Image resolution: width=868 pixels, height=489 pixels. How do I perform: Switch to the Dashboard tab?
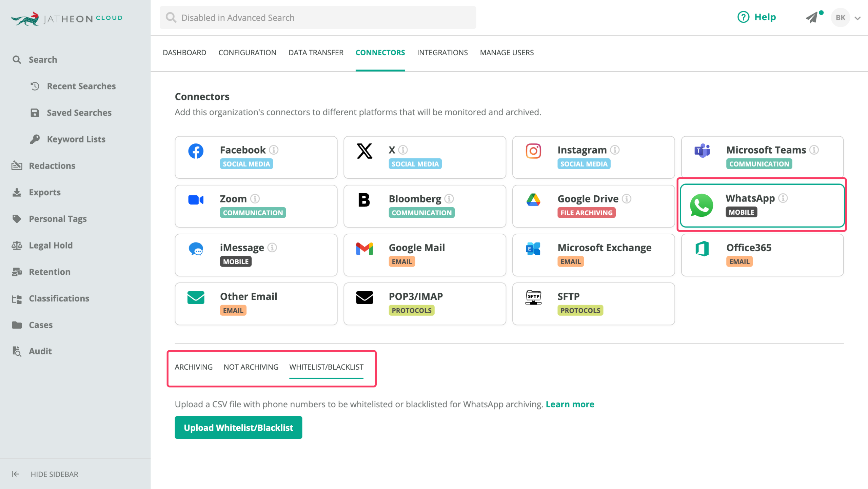tap(184, 53)
